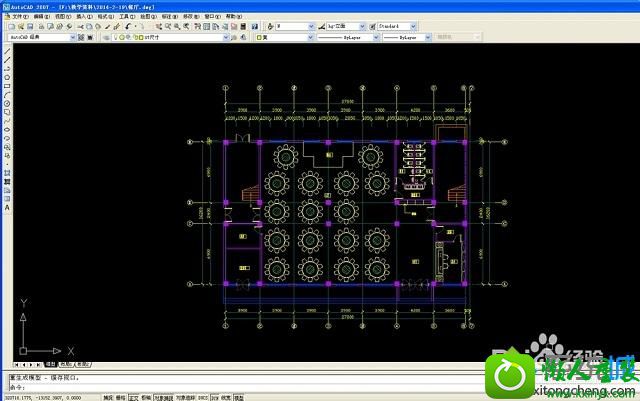Toggle 对象追踪 (Object Tracking) in status bar

185,397
